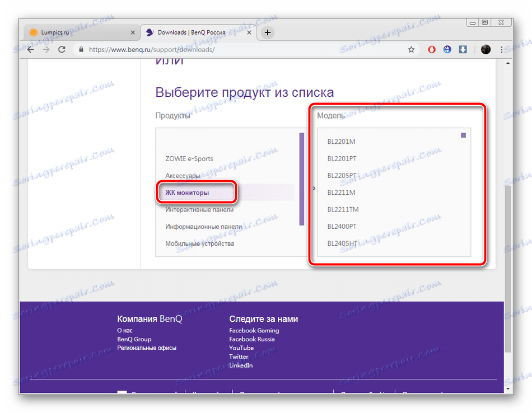This screenshot has width=532, height=413.
Task: Click the red Opera-style extension icon
Action: (x=431, y=49)
